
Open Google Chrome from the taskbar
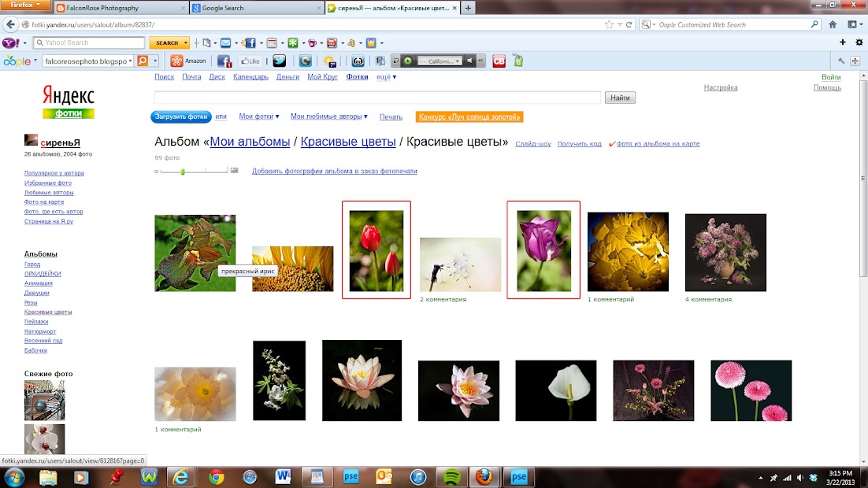[x=217, y=477]
